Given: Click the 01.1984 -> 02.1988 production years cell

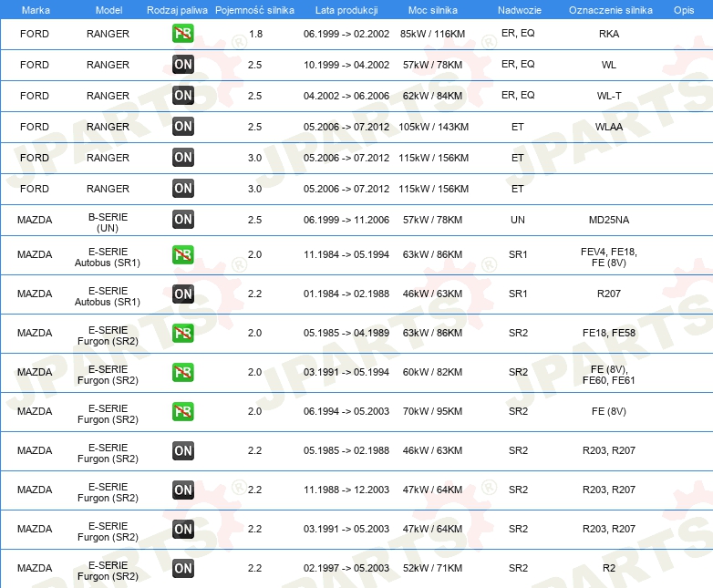Looking at the screenshot, I should (346, 294).
